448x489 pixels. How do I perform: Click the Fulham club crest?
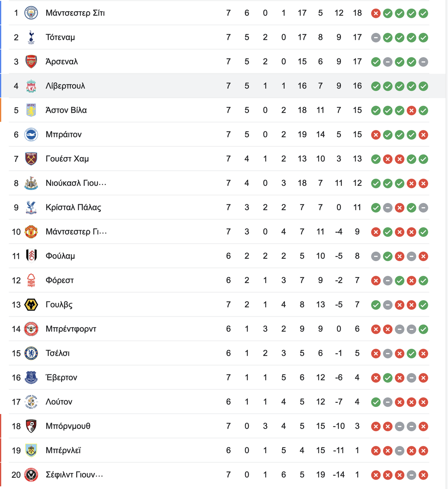coord(31,256)
